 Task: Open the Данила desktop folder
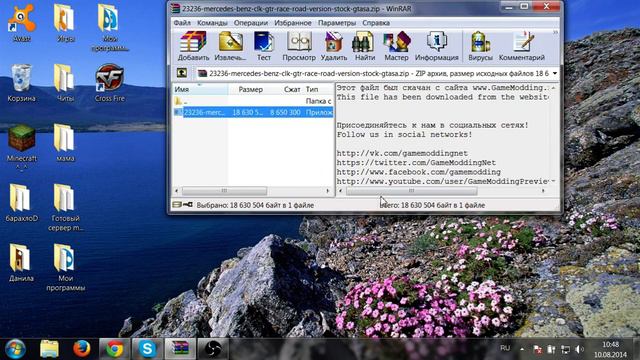(21, 263)
